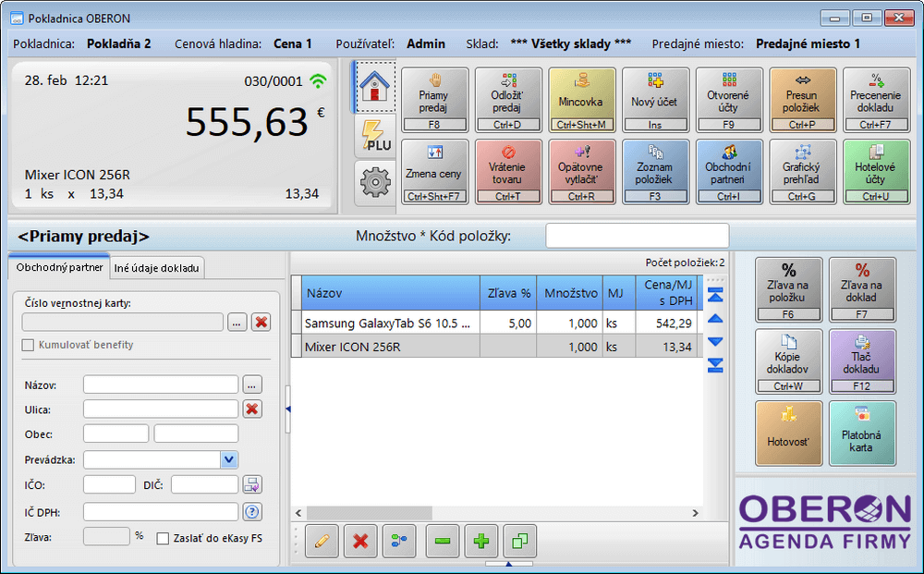This screenshot has height=574, width=924.
Task: Click the pencil edit item icon
Action: coord(322,542)
